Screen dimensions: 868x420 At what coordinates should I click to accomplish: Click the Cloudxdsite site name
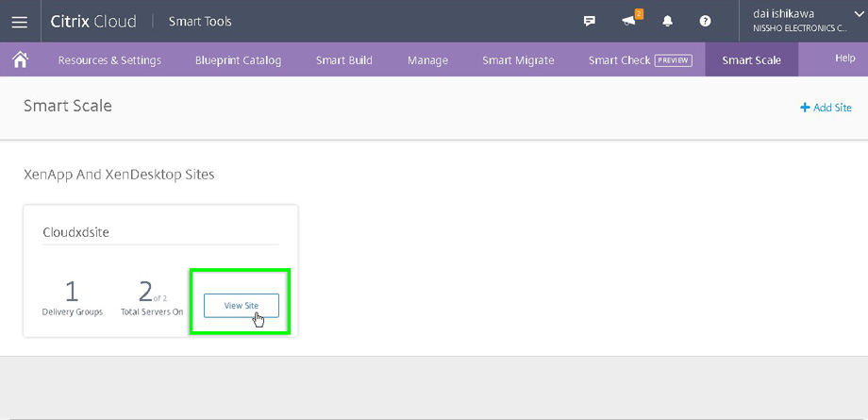pyautogui.click(x=75, y=233)
